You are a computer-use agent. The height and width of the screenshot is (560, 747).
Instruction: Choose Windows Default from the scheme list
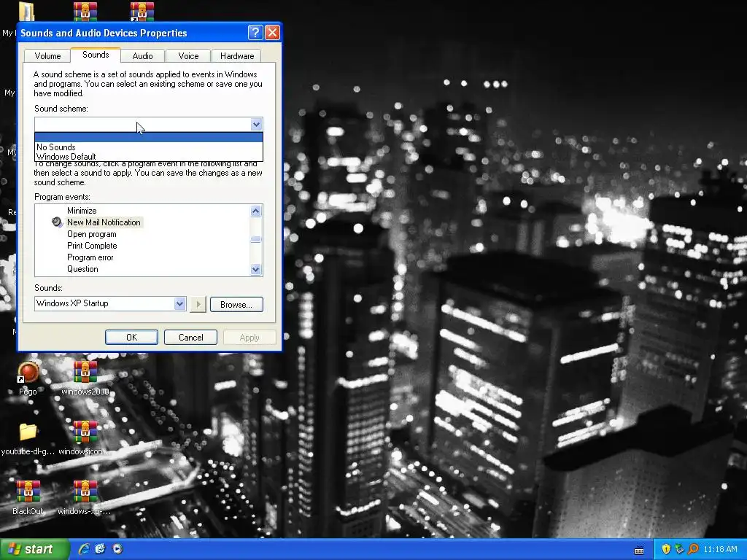click(149, 157)
